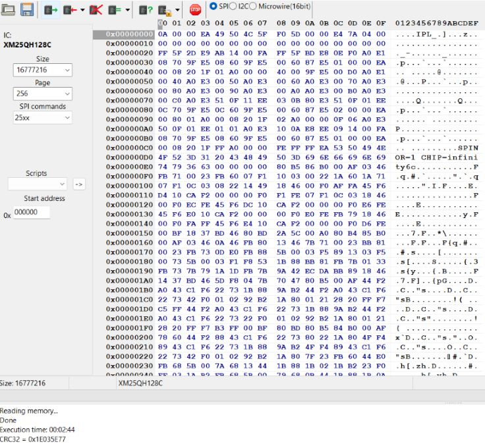Click the 0F column header in hex view
The width and height of the screenshot is (485, 448).
(381, 23)
